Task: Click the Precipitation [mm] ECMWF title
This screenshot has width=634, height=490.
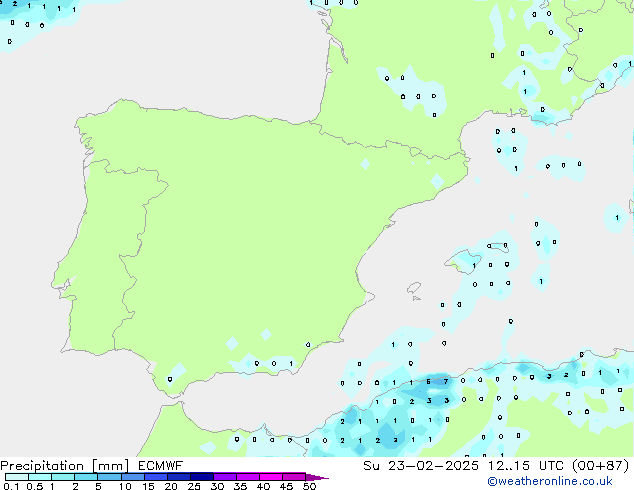Action: pyautogui.click(x=91, y=466)
